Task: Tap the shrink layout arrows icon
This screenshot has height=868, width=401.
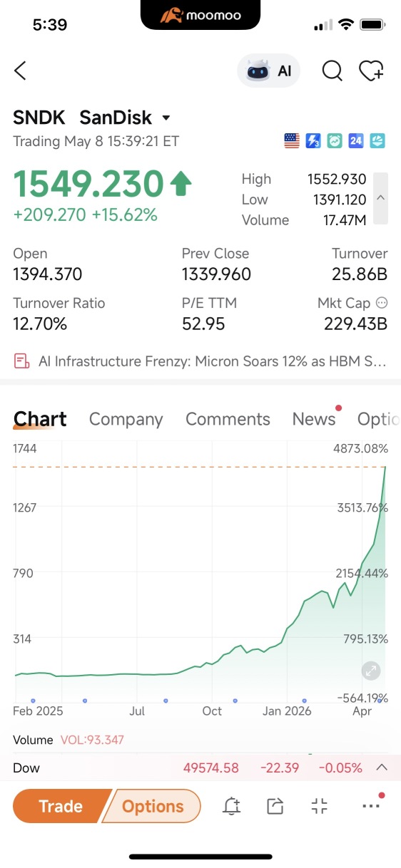Action: click(x=320, y=806)
